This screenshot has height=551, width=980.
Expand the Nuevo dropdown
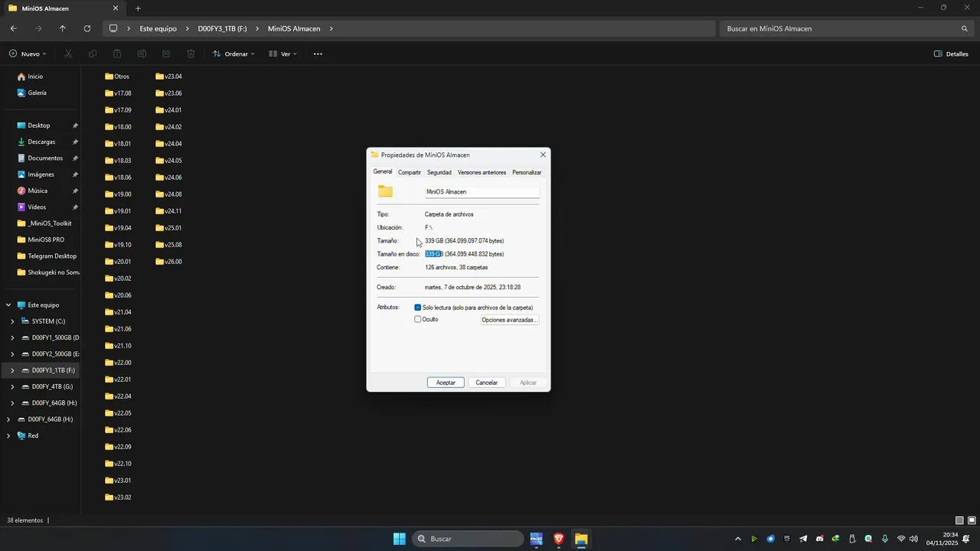(28, 54)
